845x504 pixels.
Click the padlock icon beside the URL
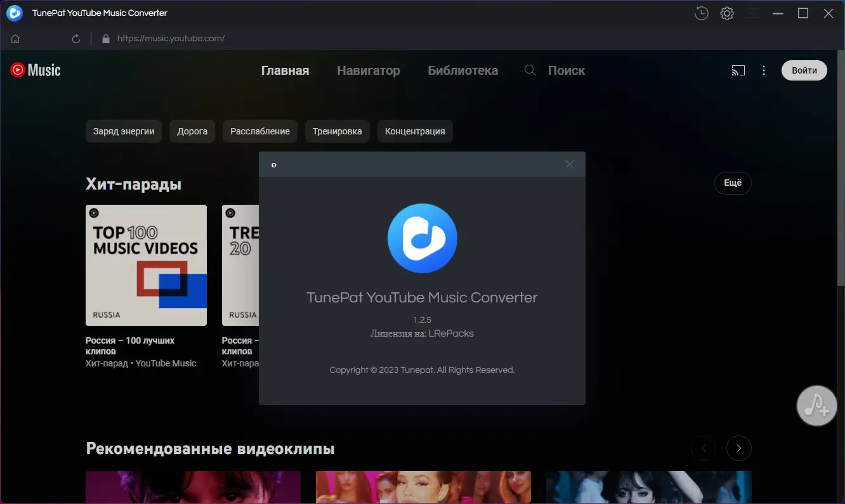(x=106, y=39)
